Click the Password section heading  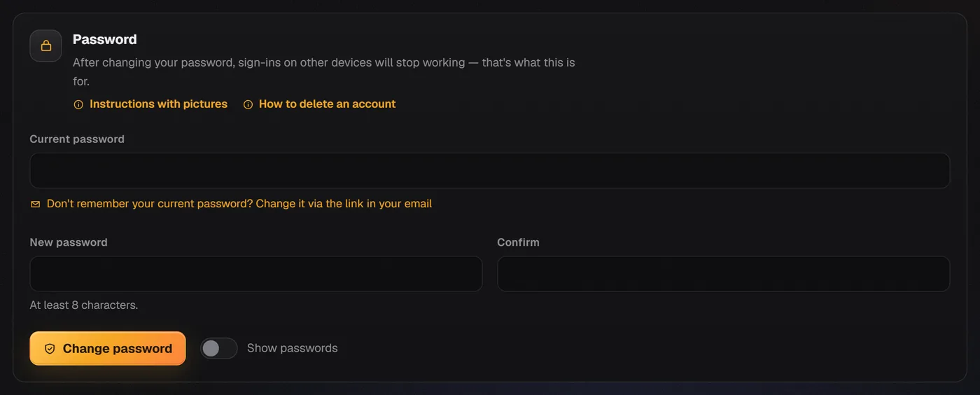(105, 39)
